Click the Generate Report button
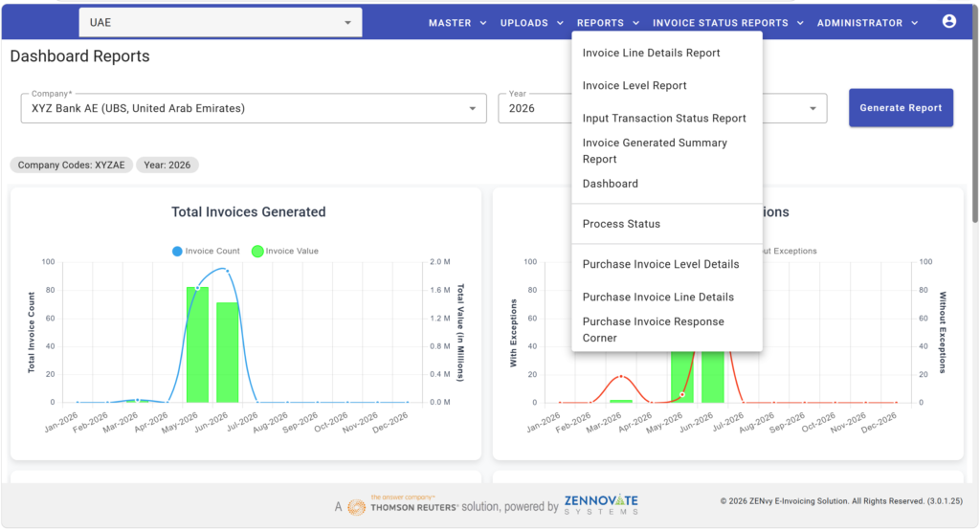Image resolution: width=980 pixels, height=530 pixels. (x=901, y=108)
